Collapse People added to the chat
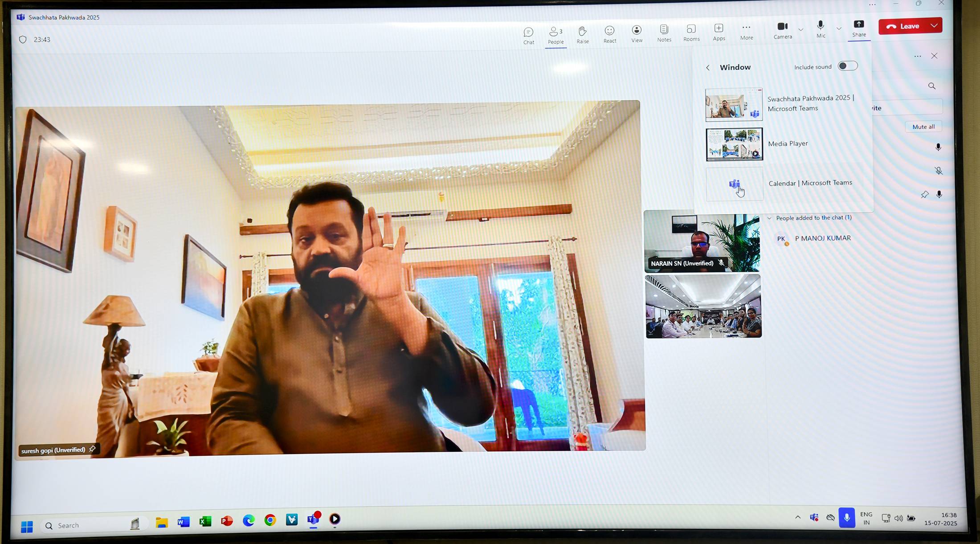This screenshot has height=544, width=980. [x=769, y=218]
